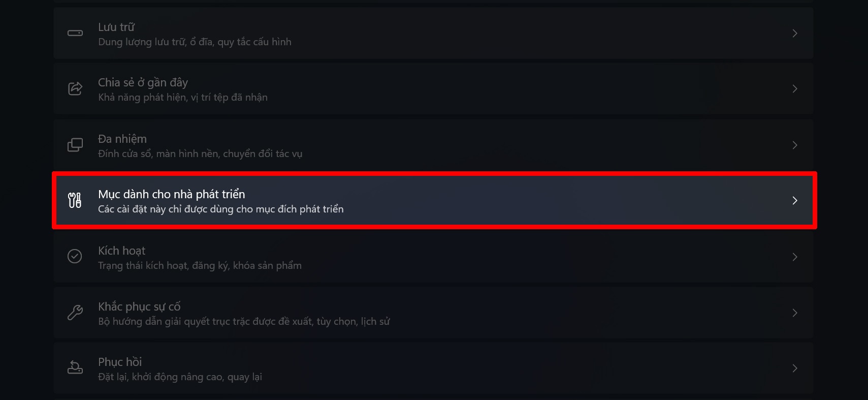The image size is (868, 400).
Task: Select the Kích hoạt activation entry
Action: point(433,257)
